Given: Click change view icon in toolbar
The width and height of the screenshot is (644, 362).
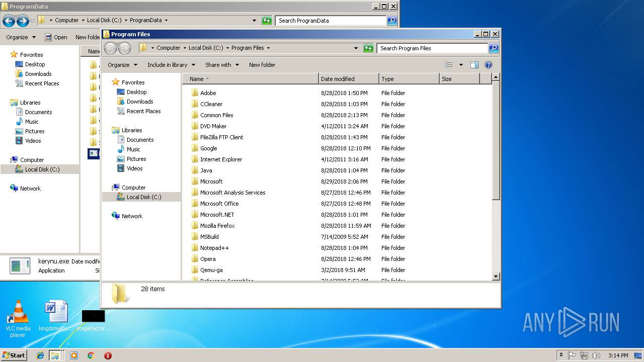Looking at the screenshot, I should (x=449, y=65).
